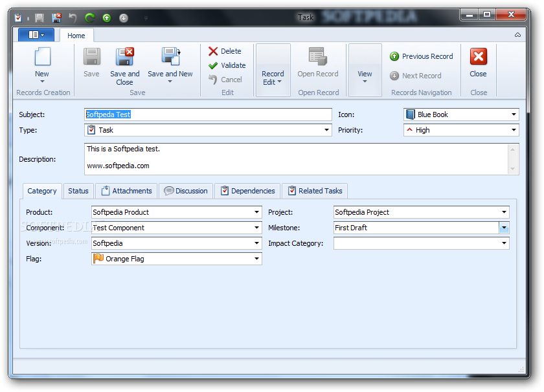Image resolution: width=544 pixels, height=392 pixels.
Task: Click quick access Next Record gray arrow
Action: (x=124, y=17)
